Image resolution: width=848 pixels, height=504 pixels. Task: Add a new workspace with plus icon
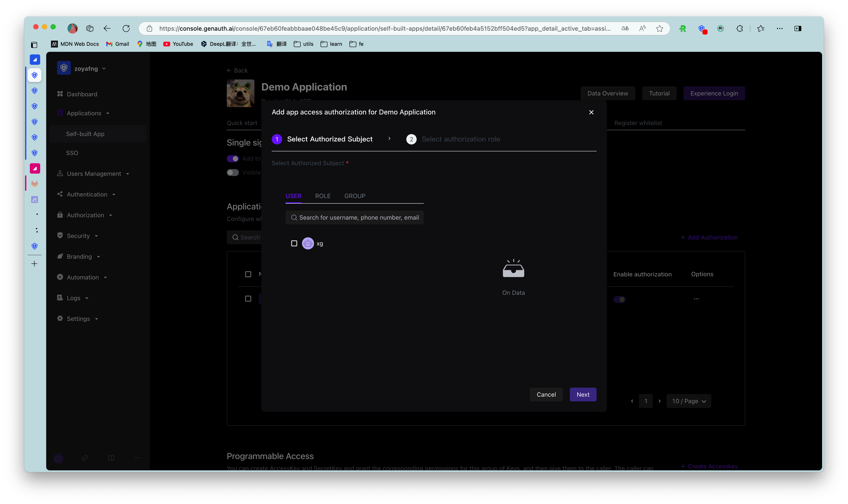(x=35, y=263)
